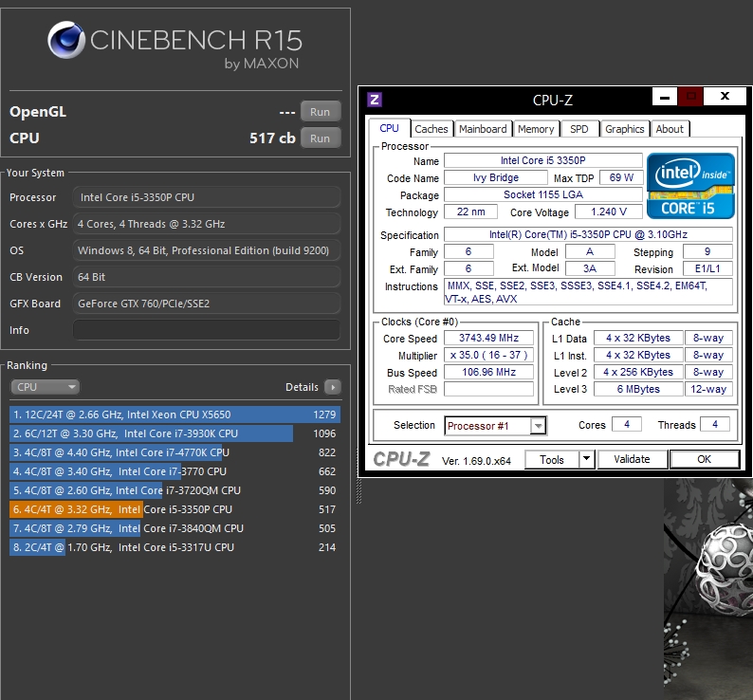
Task: Switch to the Caches tab
Action: [432, 129]
